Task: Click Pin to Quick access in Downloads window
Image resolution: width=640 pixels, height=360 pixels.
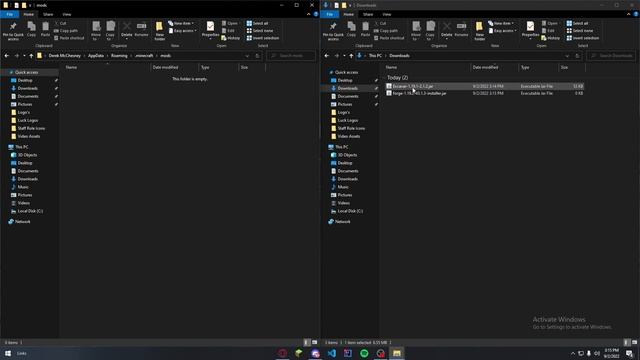Action: pyautogui.click(x=333, y=31)
